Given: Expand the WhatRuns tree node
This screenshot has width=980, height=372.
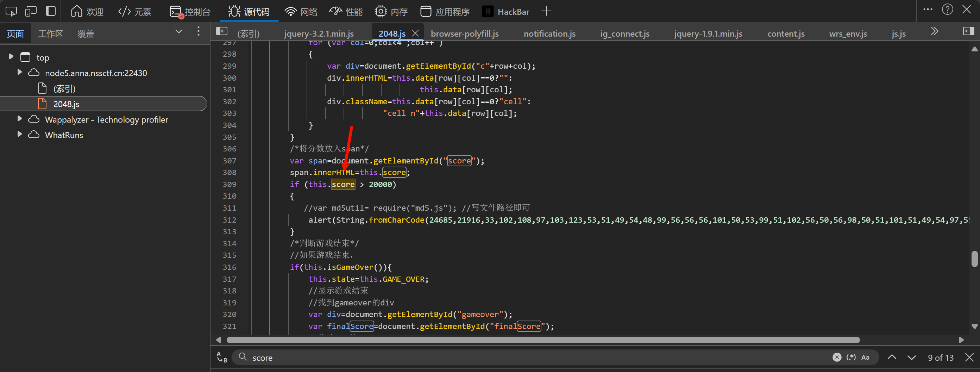Looking at the screenshot, I should pos(19,135).
